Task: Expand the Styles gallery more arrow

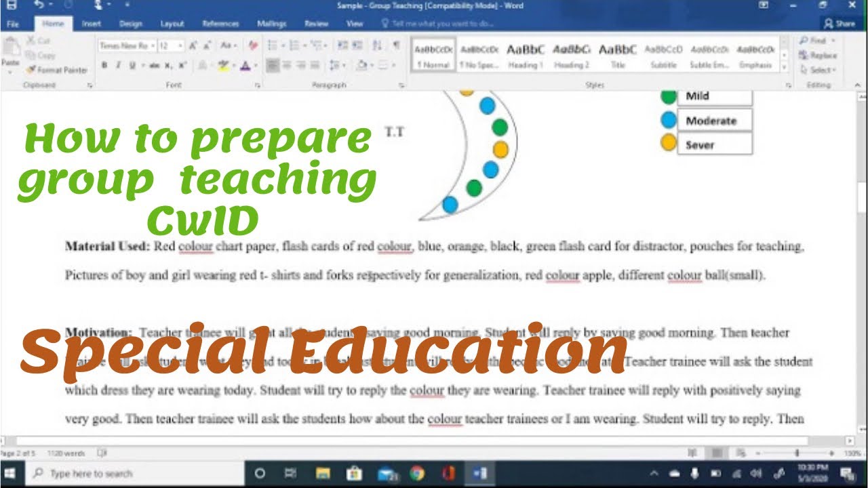Action: (x=785, y=68)
